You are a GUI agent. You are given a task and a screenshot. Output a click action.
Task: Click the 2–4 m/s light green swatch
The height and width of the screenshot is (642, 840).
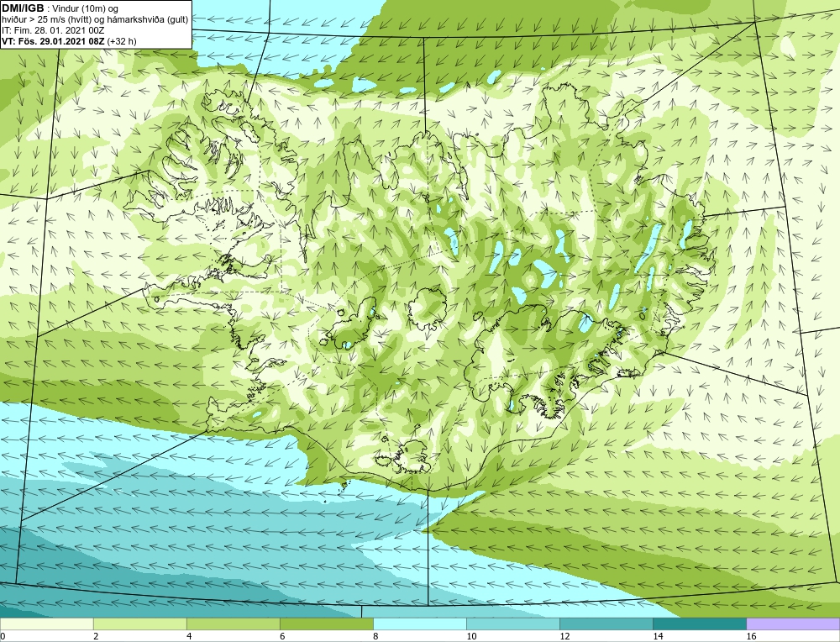tap(139, 624)
